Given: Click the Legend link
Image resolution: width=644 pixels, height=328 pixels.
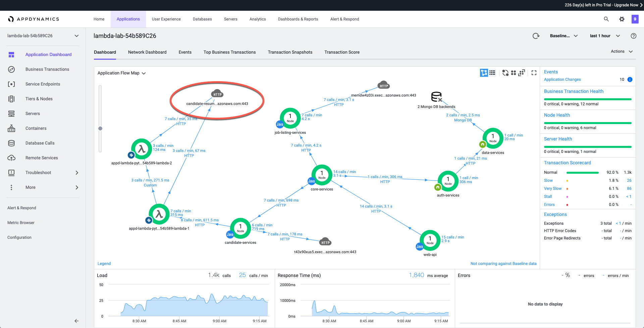Looking at the screenshot, I should pos(104,264).
